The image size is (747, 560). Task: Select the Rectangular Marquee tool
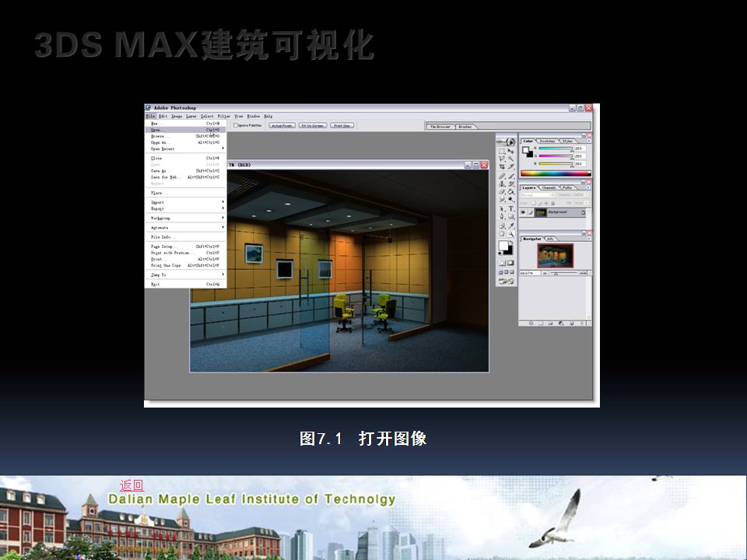coord(502,151)
